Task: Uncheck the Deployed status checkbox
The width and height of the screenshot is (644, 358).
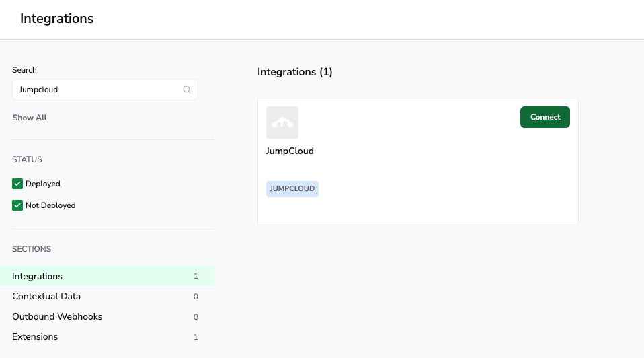Action: 17,184
